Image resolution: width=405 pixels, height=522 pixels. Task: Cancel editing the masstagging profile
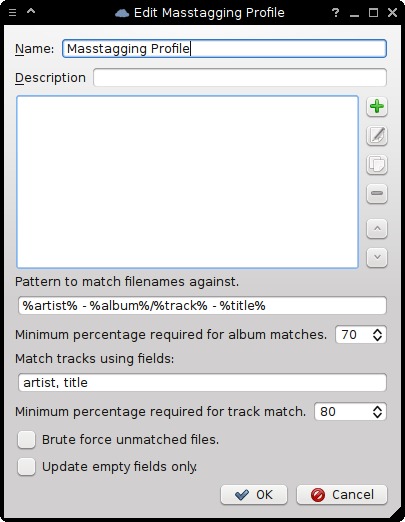(342, 495)
